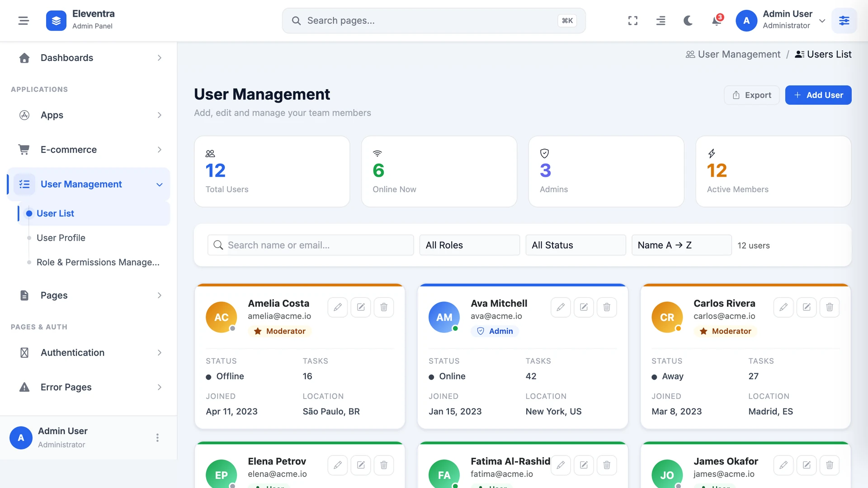Collapse User Management sidebar section

tap(89, 184)
